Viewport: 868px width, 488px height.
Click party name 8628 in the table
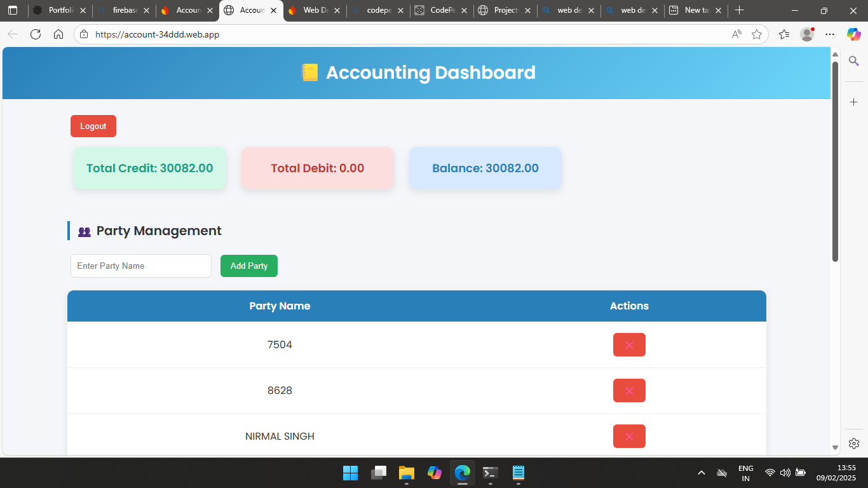click(x=280, y=390)
